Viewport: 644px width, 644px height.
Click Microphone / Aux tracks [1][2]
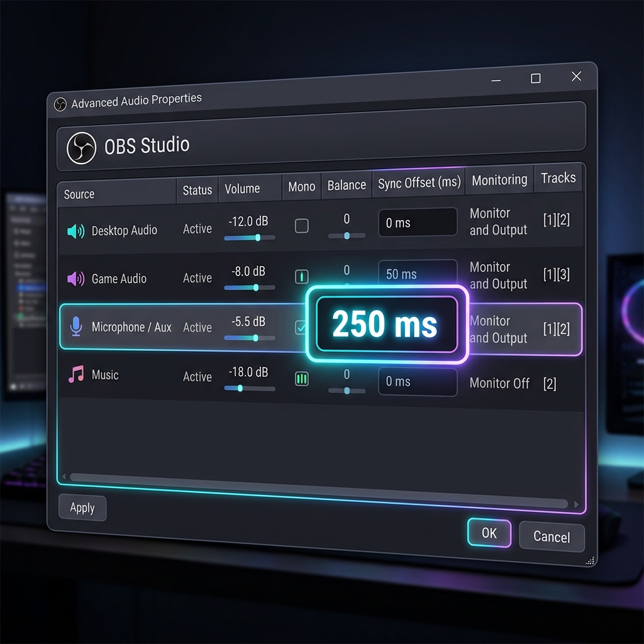click(556, 328)
